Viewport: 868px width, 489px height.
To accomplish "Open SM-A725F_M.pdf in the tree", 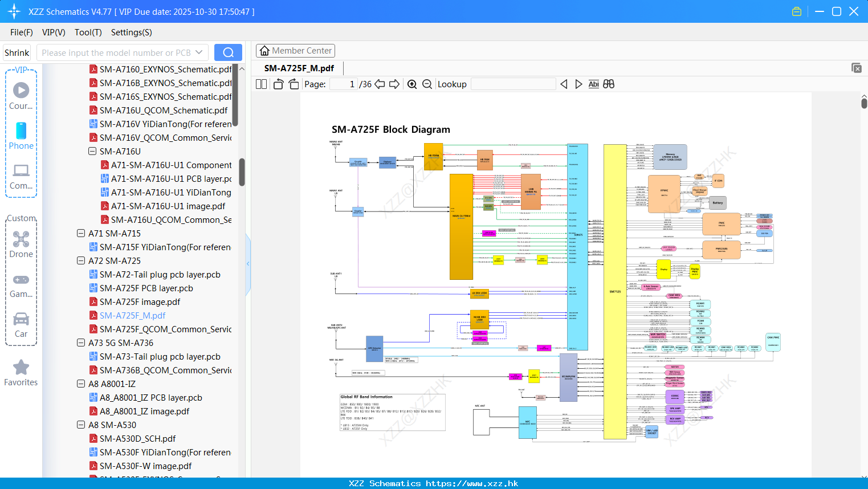I will point(132,315).
